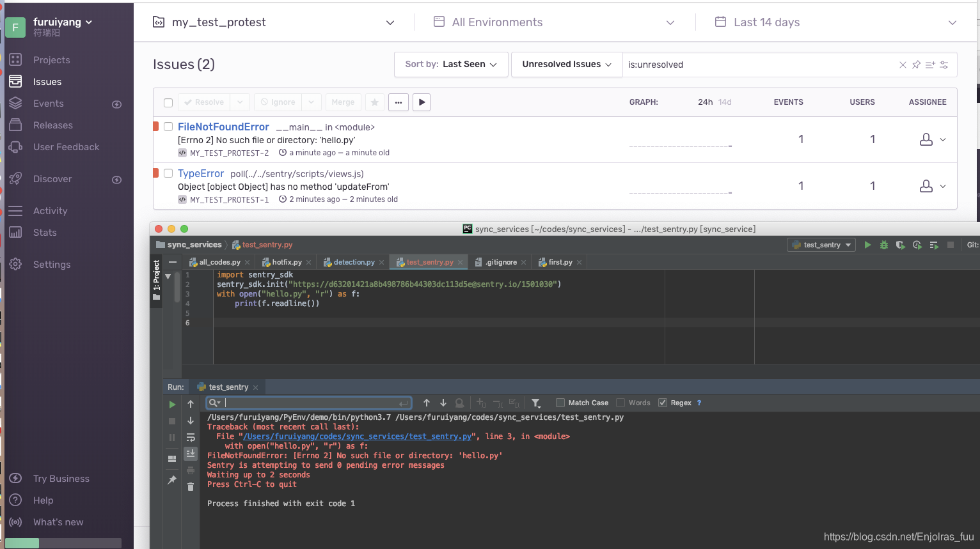Pin the Run tab pin icon
The image size is (980, 549).
172,480
